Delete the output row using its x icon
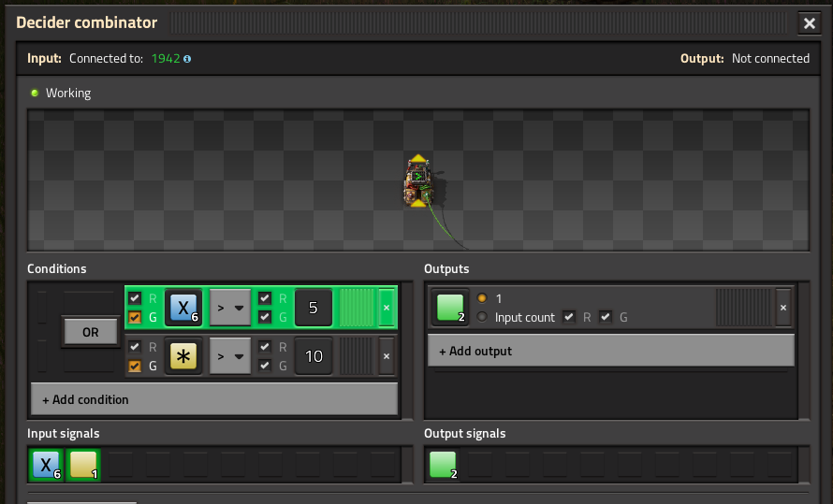 point(783,308)
